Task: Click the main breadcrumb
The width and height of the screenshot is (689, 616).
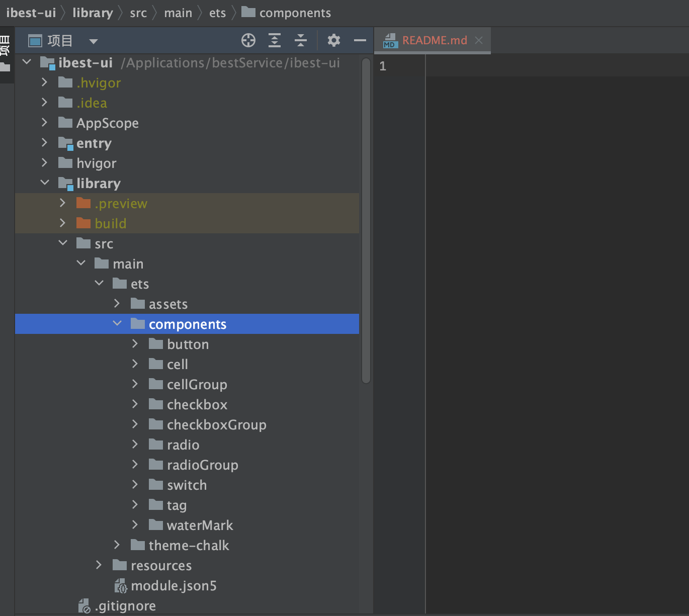Action: coord(178,13)
